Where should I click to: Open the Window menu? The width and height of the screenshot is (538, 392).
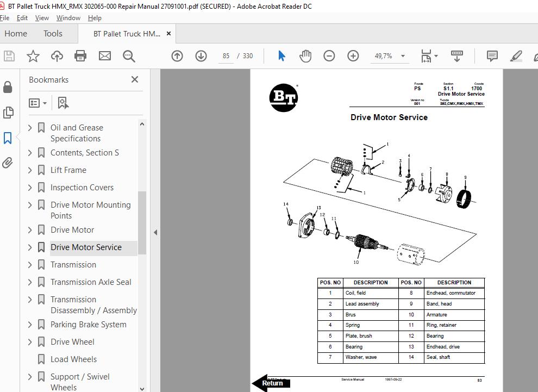pos(68,18)
